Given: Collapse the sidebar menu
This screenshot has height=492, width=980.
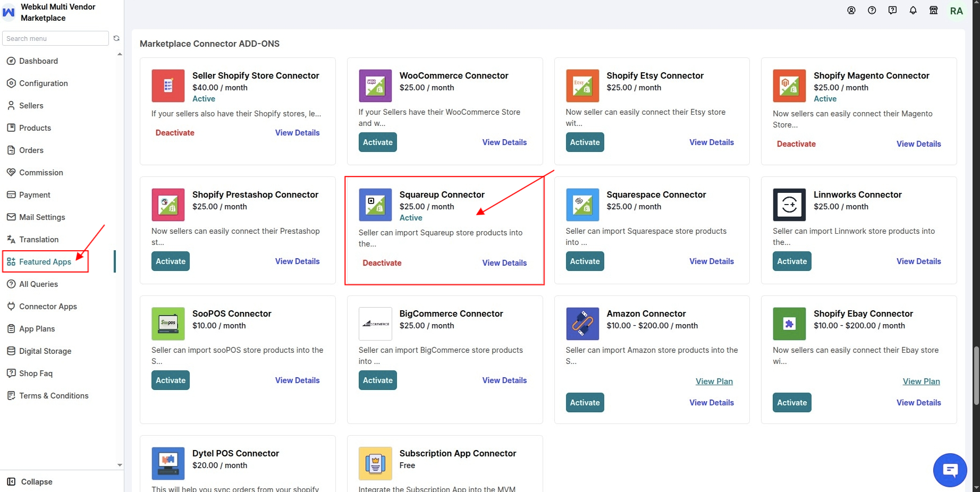Looking at the screenshot, I should pyautogui.click(x=30, y=482).
